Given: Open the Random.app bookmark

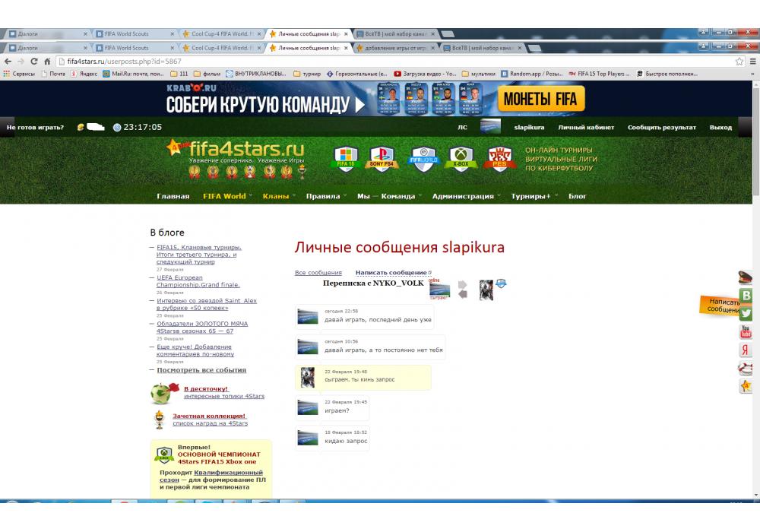Looking at the screenshot, I should (532, 74).
